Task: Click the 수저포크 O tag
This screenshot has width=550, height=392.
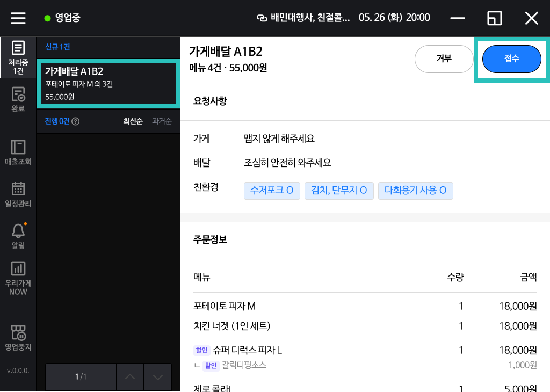Action: pos(272,191)
